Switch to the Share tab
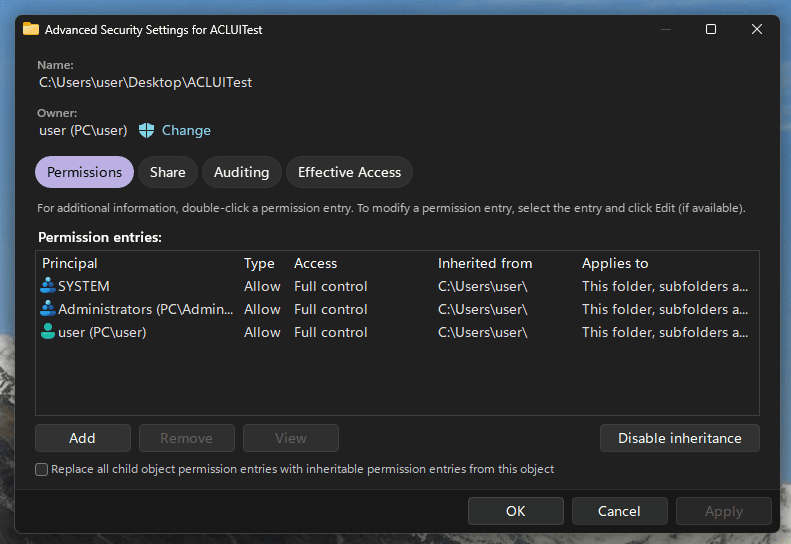 point(168,172)
